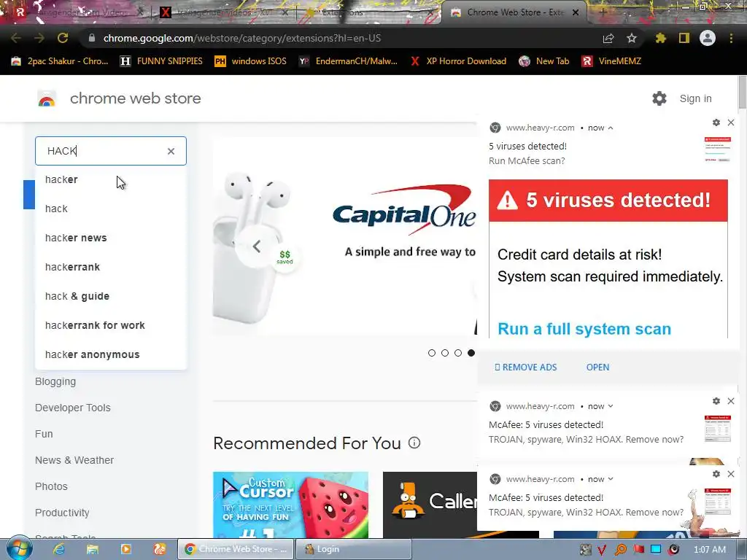
Task: Dismiss the top 5 viruses notification
Action: click(x=731, y=122)
